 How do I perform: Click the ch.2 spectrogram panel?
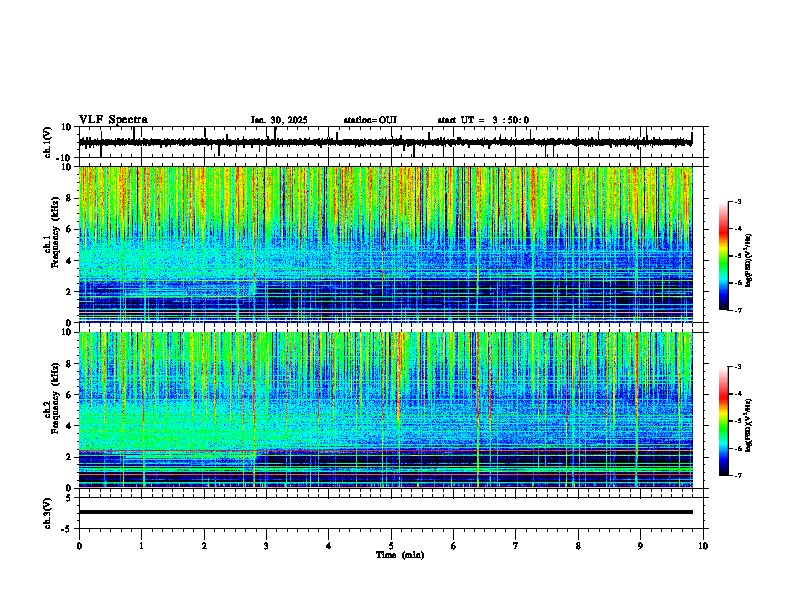click(386, 410)
